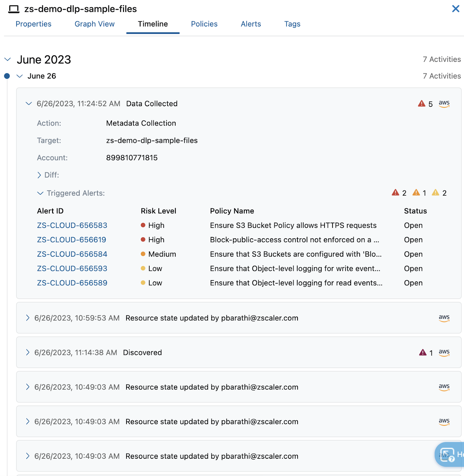Click the Medium risk dot for ZS-CLOUD-656584
Screen dimensions: 464x476
point(143,254)
